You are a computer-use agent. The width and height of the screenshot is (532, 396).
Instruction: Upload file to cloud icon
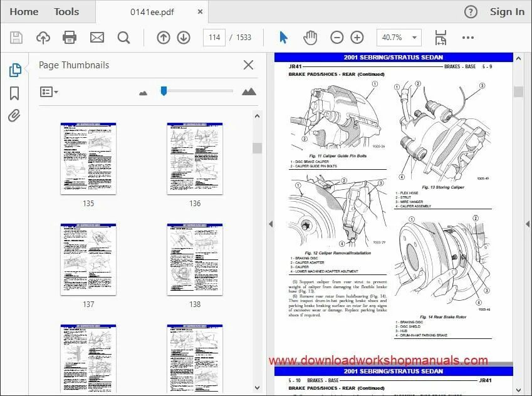pyautogui.click(x=43, y=38)
